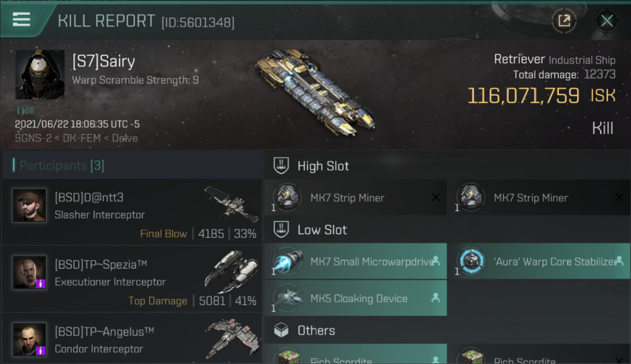Select TP~Spezia's participant entry
Screen dimensions: 631x364
(132, 279)
